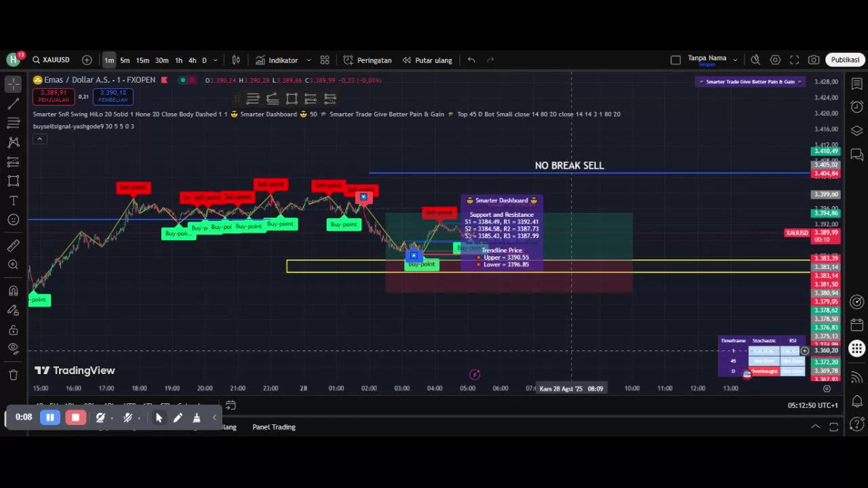Toggle stay in drawing mode

click(x=13, y=310)
